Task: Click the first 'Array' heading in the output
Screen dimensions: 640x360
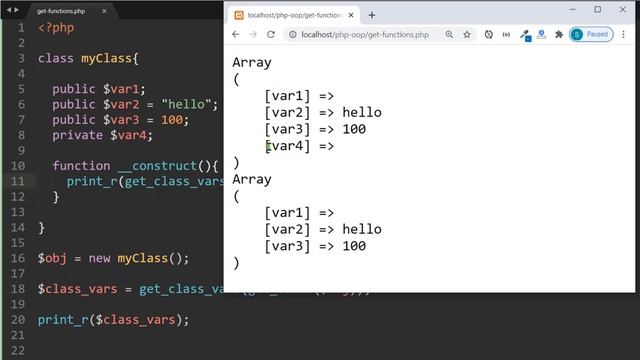Action: 252,62
